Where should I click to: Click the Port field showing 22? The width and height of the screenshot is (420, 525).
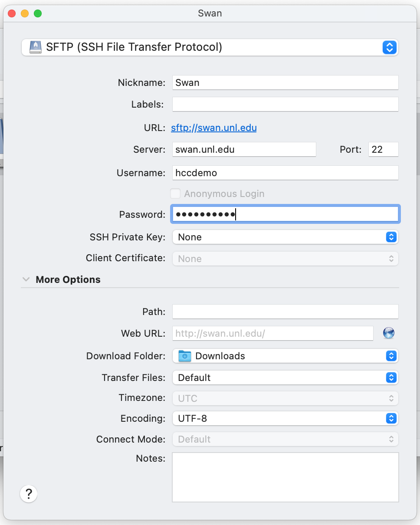pos(383,149)
